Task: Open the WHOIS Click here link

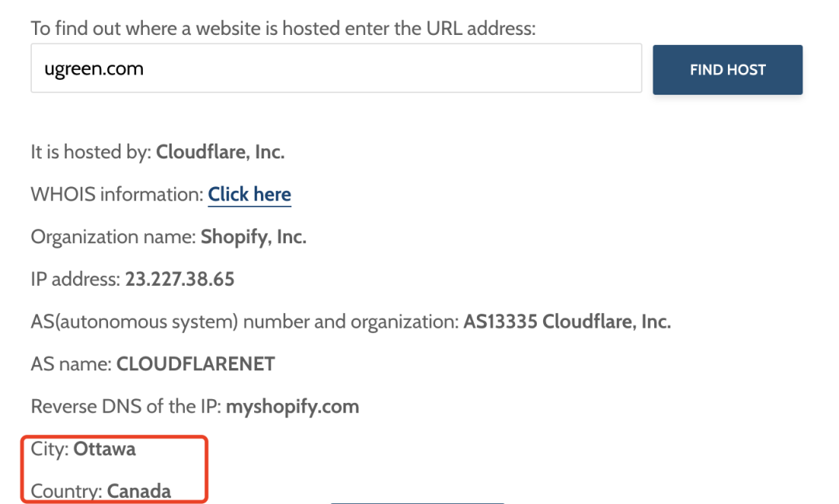Action: (x=249, y=194)
